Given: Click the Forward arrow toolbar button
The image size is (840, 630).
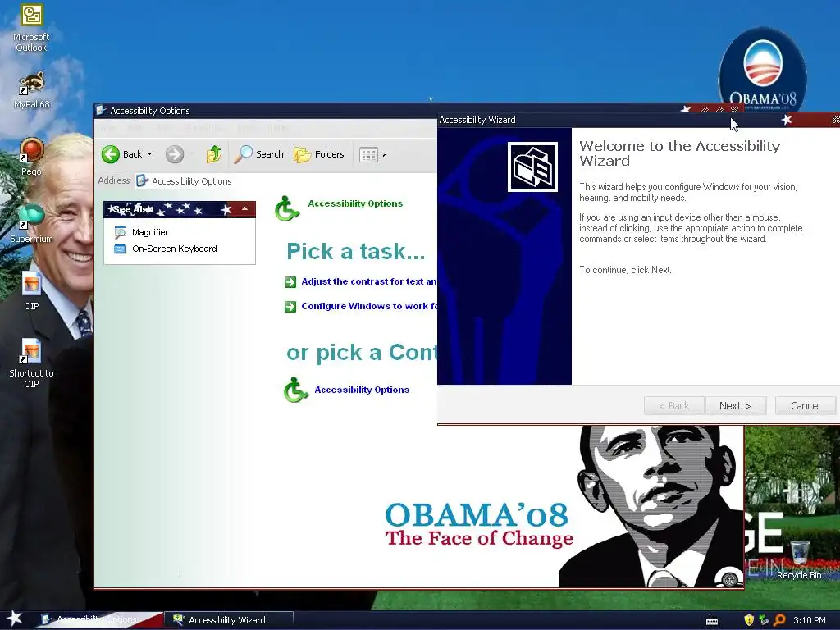Looking at the screenshot, I should tap(174, 154).
